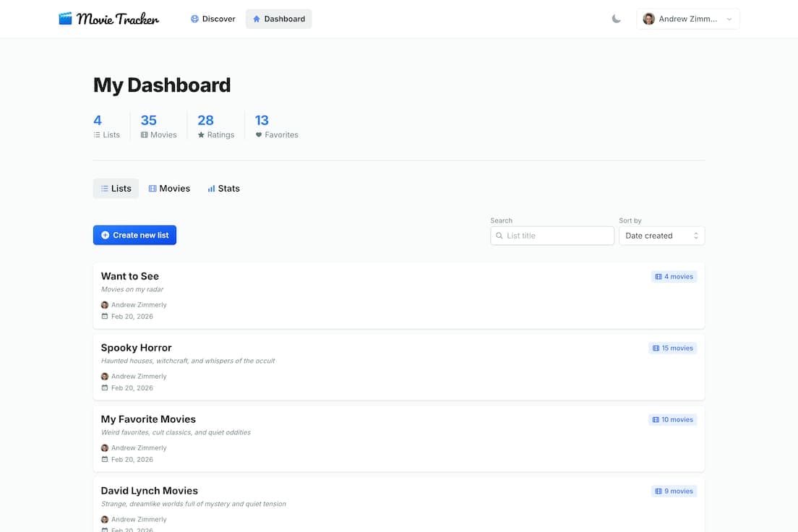The height and width of the screenshot is (532, 798).
Task: Click the list icon beside Lists stat
Action: 97,135
